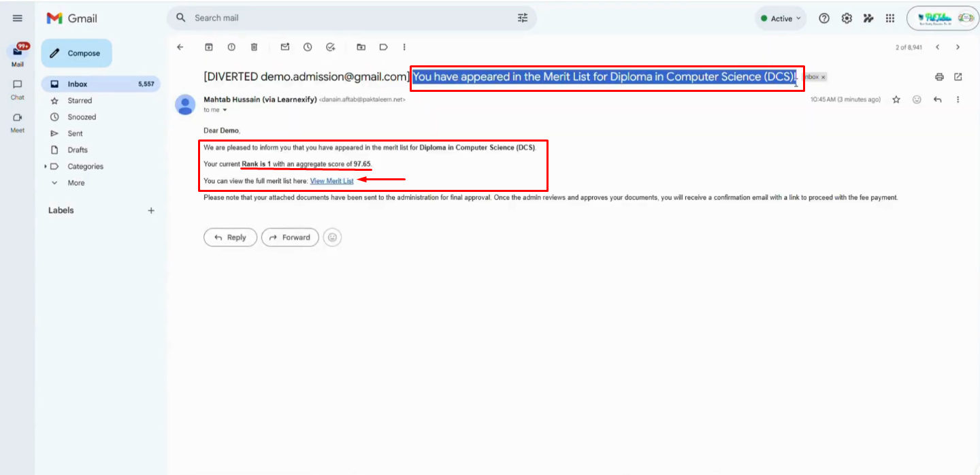Open search options filter icon
Viewport: 980px width, 475px height.
(x=523, y=18)
